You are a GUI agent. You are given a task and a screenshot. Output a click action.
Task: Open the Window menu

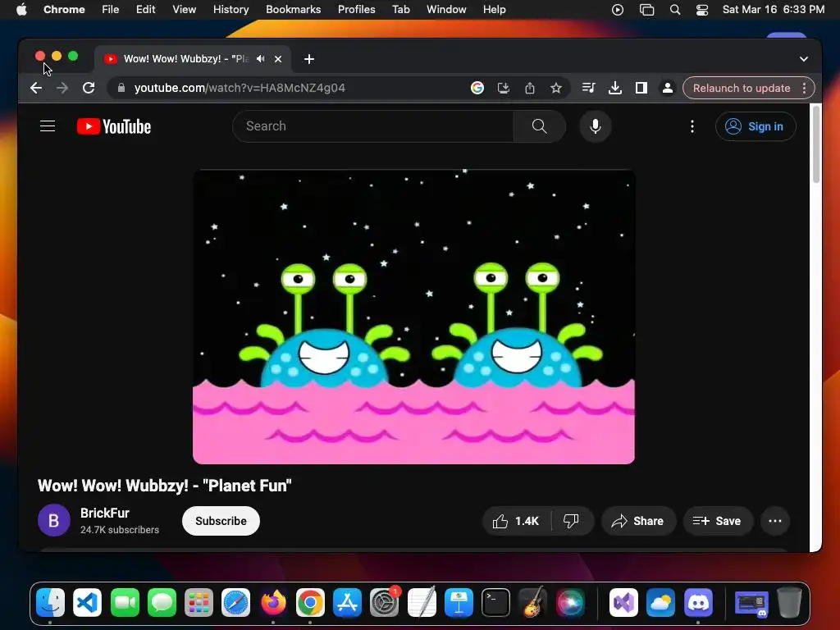(x=446, y=10)
